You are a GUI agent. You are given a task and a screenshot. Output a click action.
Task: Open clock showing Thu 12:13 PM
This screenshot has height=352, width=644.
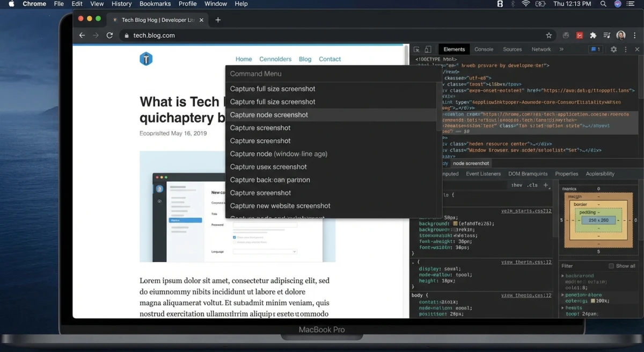(x=572, y=4)
